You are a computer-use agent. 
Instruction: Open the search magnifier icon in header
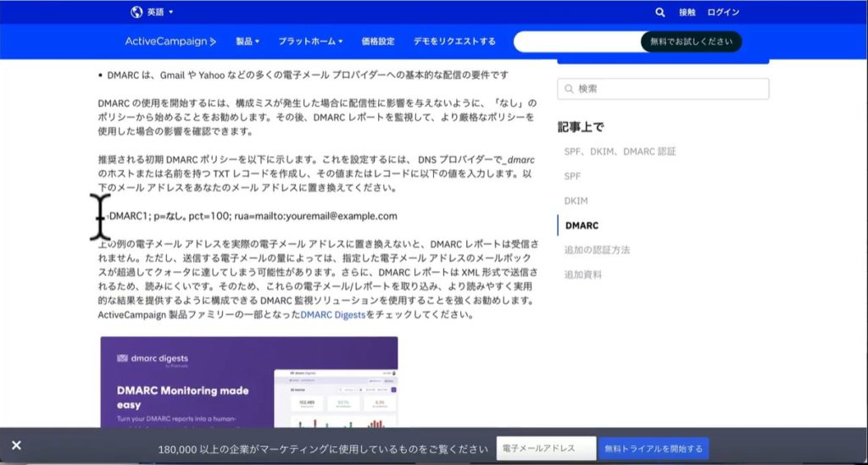[660, 13]
